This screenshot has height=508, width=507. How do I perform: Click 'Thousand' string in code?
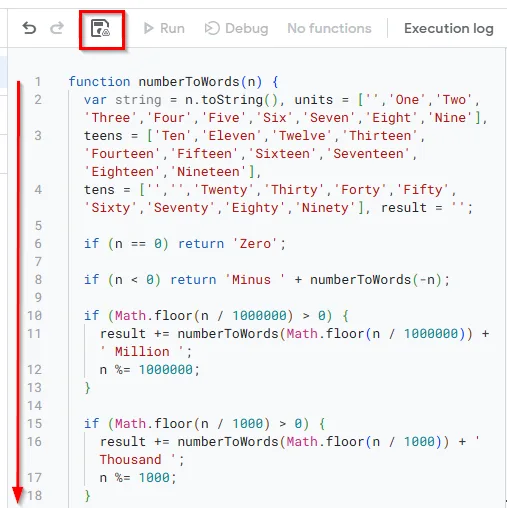click(x=131, y=460)
